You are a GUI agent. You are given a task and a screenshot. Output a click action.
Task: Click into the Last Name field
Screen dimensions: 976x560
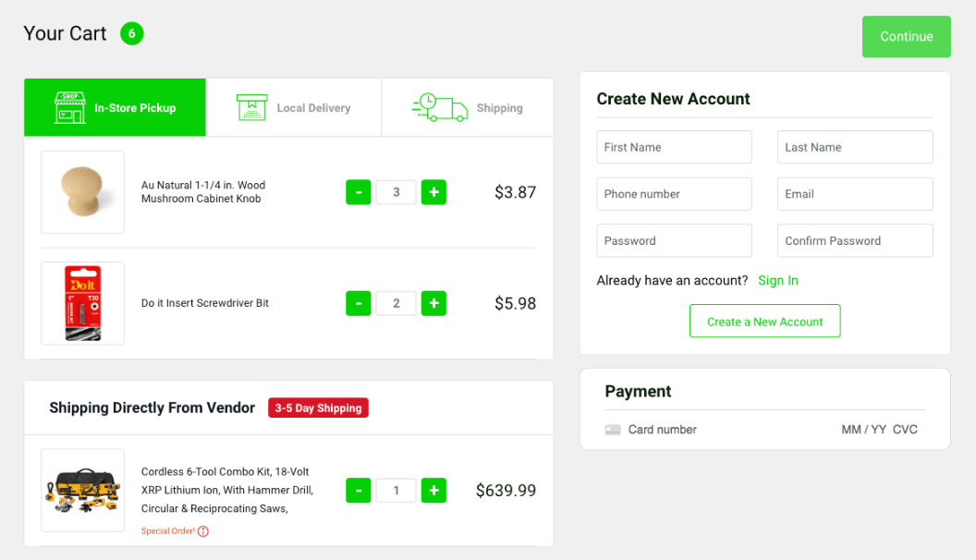[855, 147]
